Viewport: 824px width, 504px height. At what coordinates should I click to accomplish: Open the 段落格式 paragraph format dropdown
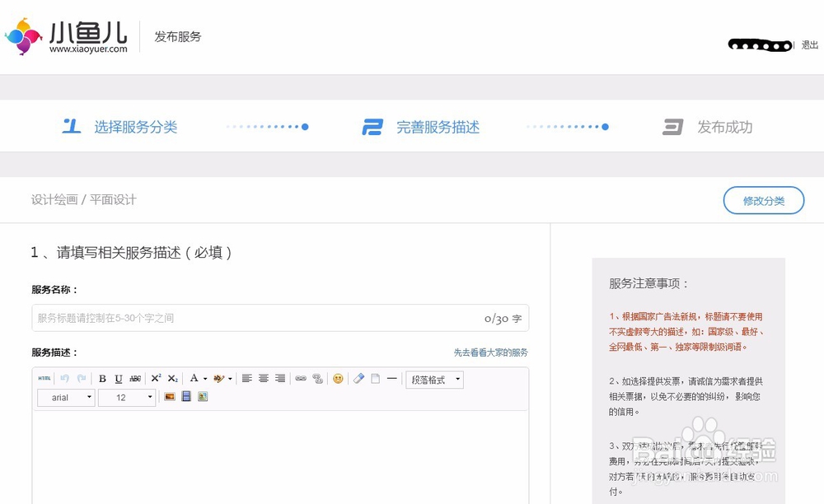coord(434,379)
